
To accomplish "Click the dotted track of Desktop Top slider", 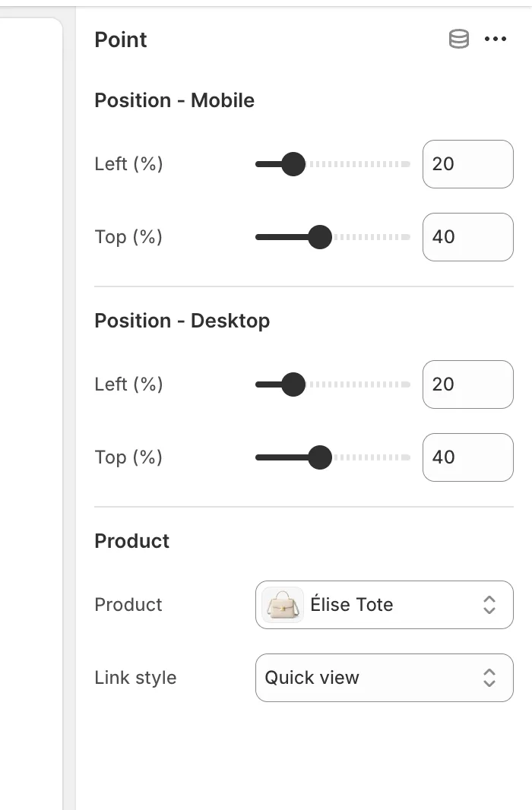I will (374, 457).
